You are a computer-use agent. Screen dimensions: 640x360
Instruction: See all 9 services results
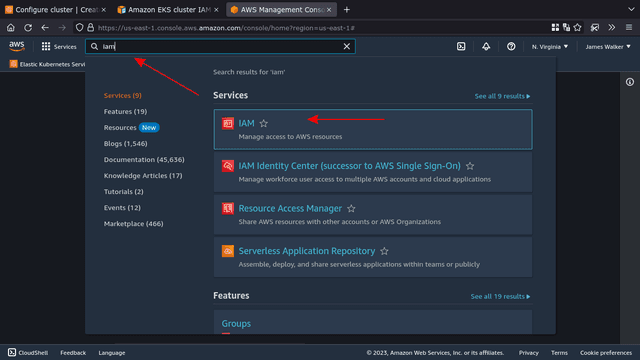coord(502,96)
